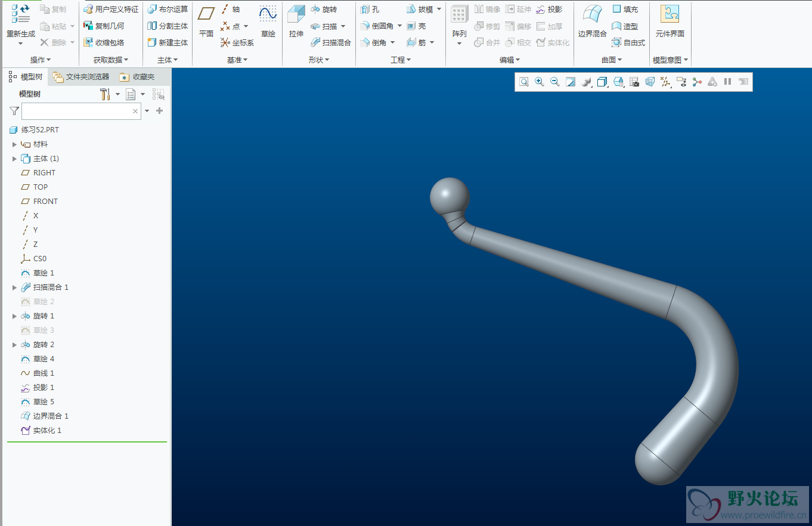This screenshot has width=812, height=526.
Task: Select the 填充 fill tool
Action: click(625, 10)
